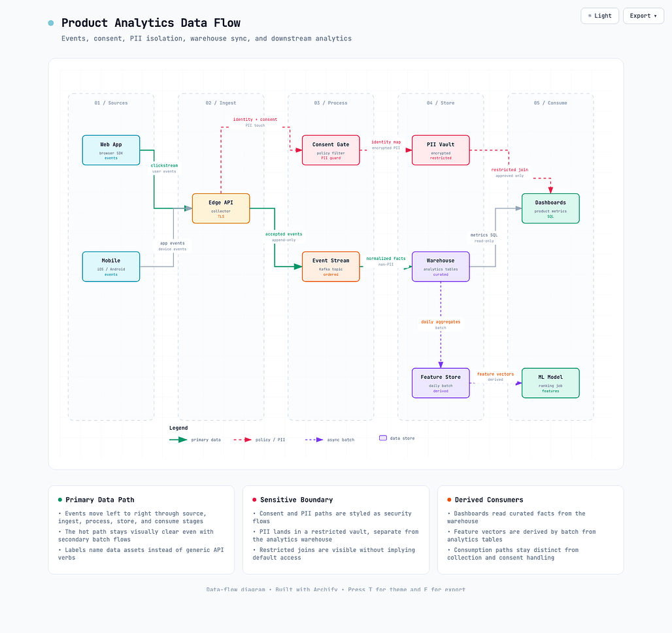The width and height of the screenshot is (672, 633).
Task: Click the 01 / Sources lane header
Action: [x=111, y=103]
